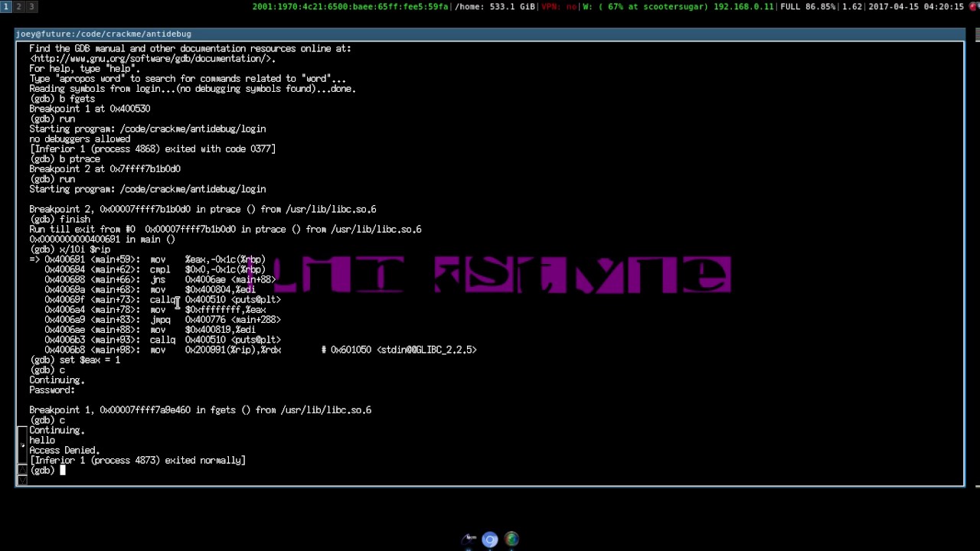Viewport: 980px width, 551px height.
Task: Click the FULL 86.85% battery status
Action: point(808,6)
